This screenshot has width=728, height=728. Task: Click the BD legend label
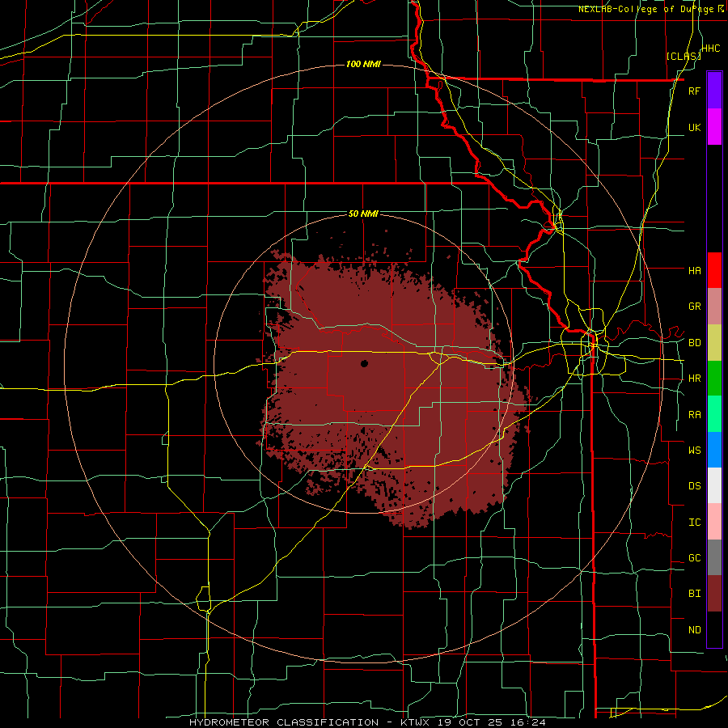(x=694, y=343)
